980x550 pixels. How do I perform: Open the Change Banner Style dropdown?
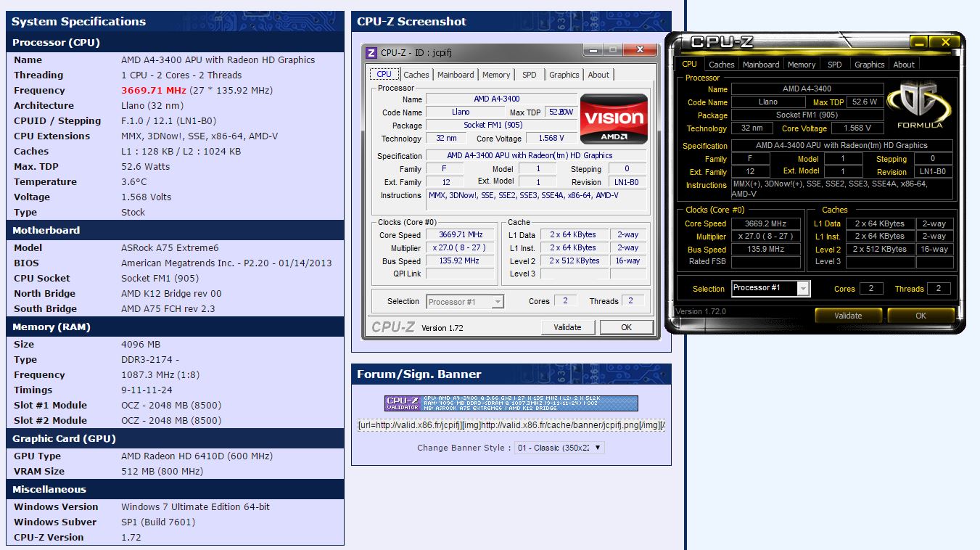click(559, 448)
